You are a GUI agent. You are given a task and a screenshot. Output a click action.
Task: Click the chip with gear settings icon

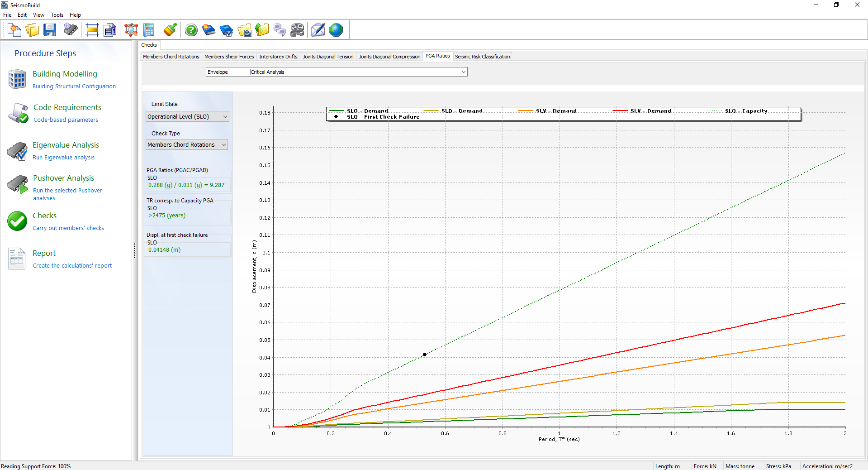pyautogui.click(x=71, y=30)
